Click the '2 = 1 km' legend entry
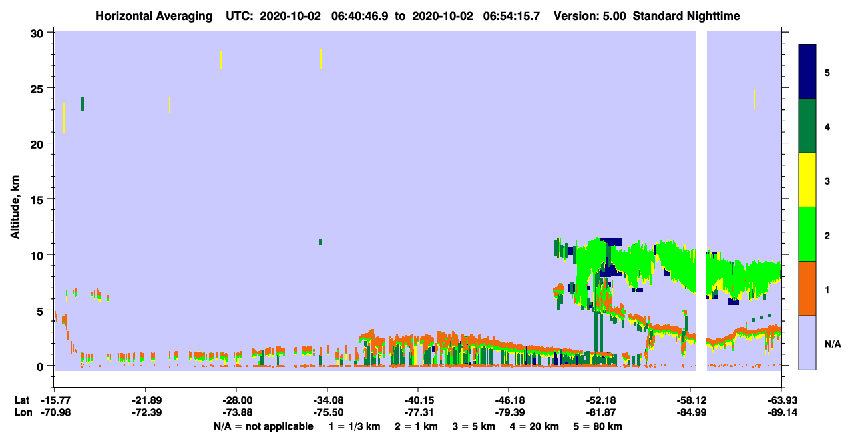Viewport: 868px width, 445px height. (x=416, y=426)
